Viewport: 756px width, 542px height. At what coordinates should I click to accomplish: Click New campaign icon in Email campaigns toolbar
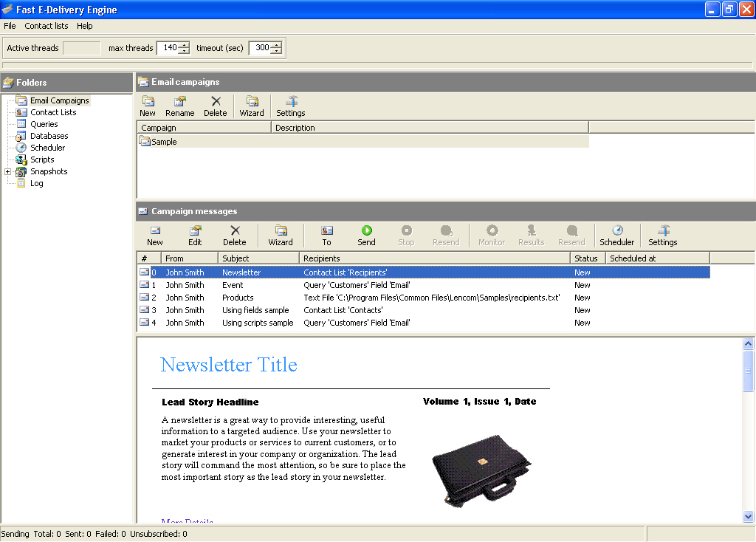(x=148, y=106)
